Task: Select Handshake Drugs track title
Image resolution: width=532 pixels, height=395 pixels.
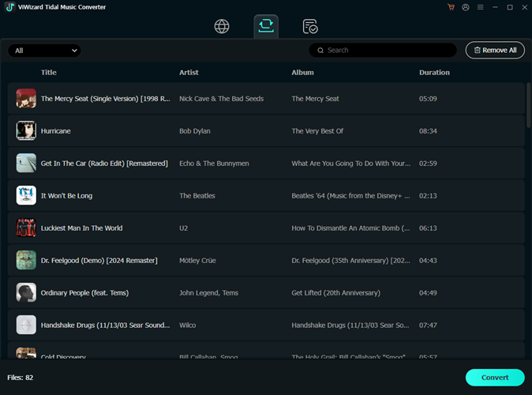Action: [x=105, y=325]
